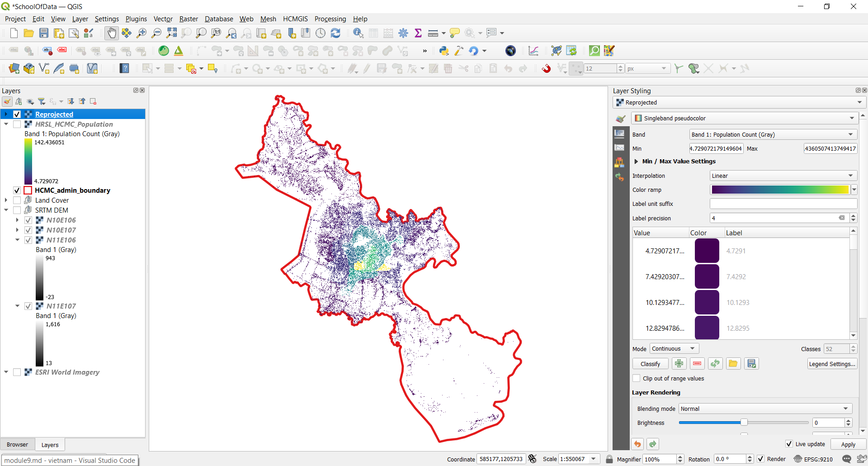Open the render type Singleband pseudocolor dropdown
This screenshot has width=868, height=466.
[744, 118]
